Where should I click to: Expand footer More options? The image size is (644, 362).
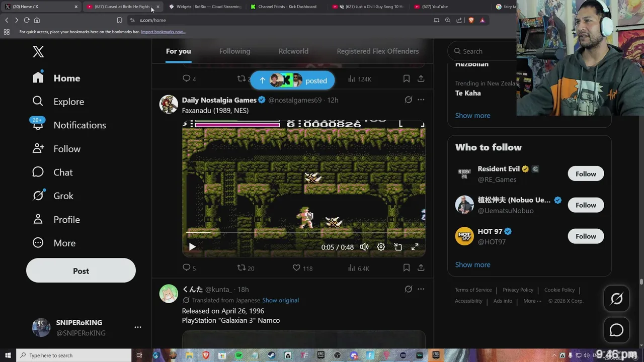coord(532,301)
